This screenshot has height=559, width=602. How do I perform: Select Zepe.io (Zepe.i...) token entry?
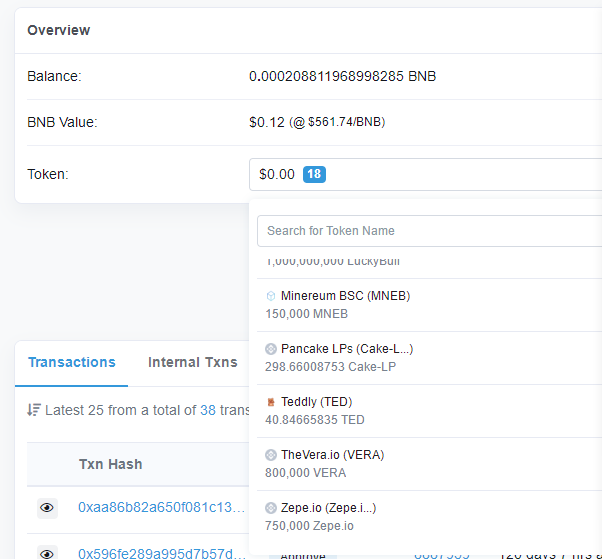[429, 517]
